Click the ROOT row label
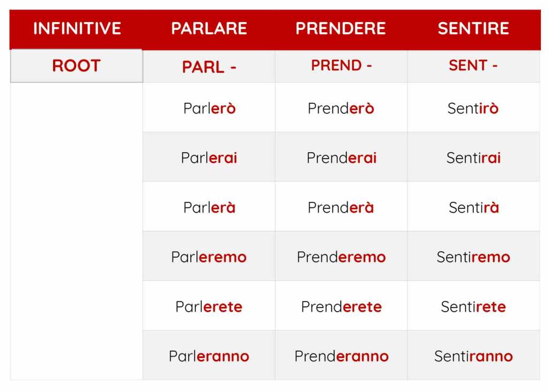549x392 pixels. [77, 66]
